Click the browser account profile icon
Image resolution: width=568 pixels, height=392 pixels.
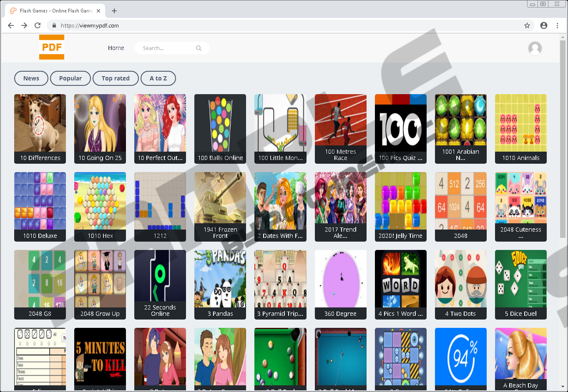pos(544,25)
